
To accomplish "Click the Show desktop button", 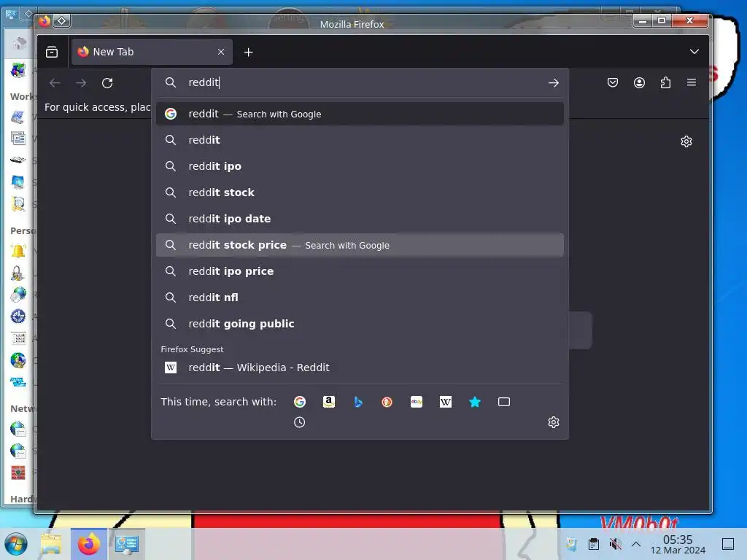I will 728,544.
